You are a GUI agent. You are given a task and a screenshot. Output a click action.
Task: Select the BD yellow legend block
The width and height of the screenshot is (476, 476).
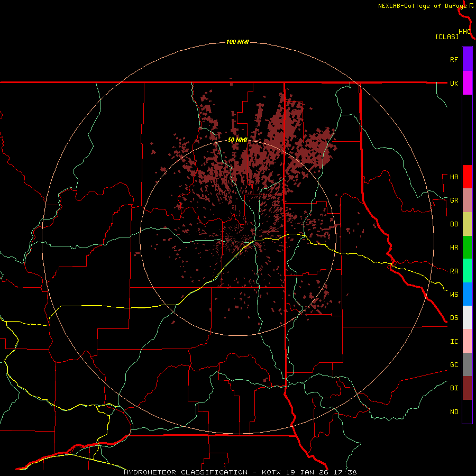click(x=467, y=224)
